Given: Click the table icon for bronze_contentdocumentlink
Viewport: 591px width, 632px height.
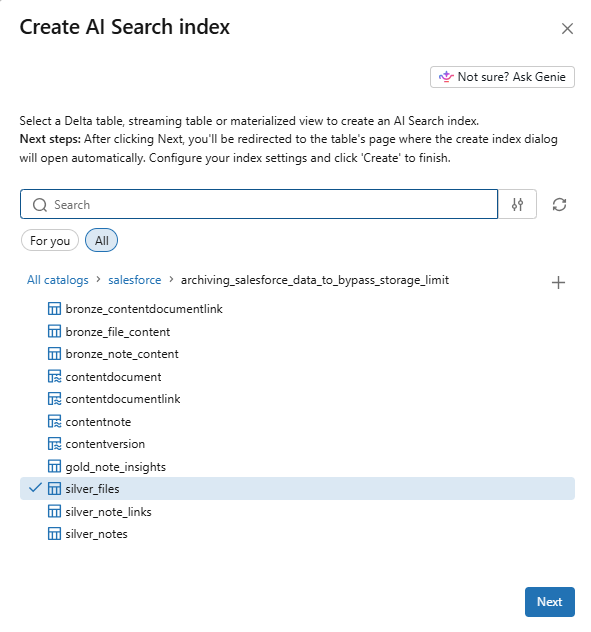Looking at the screenshot, I should [x=54, y=309].
